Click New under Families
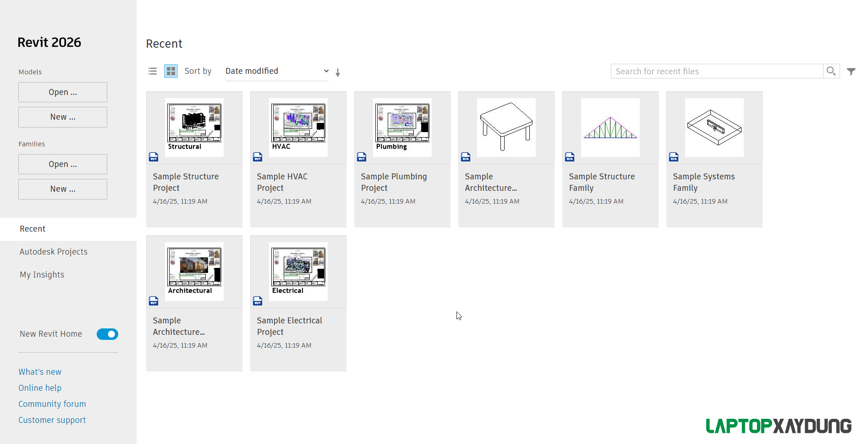The height and width of the screenshot is (444, 868). pyautogui.click(x=63, y=189)
